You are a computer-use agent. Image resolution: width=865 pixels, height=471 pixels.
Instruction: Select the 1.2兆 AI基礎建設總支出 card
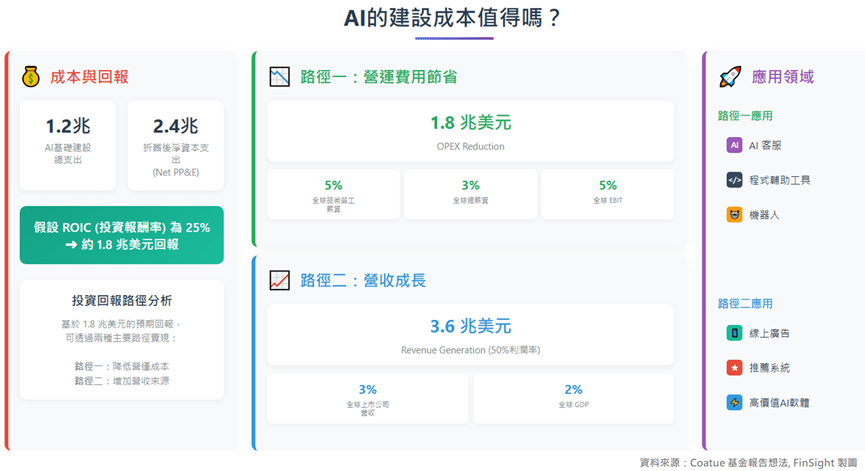click(67, 144)
